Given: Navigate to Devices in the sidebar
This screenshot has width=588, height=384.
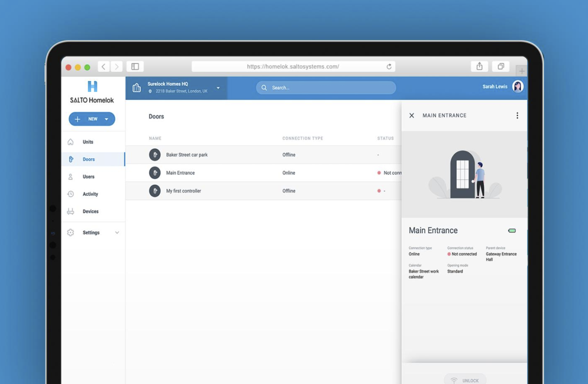Looking at the screenshot, I should pyautogui.click(x=91, y=211).
